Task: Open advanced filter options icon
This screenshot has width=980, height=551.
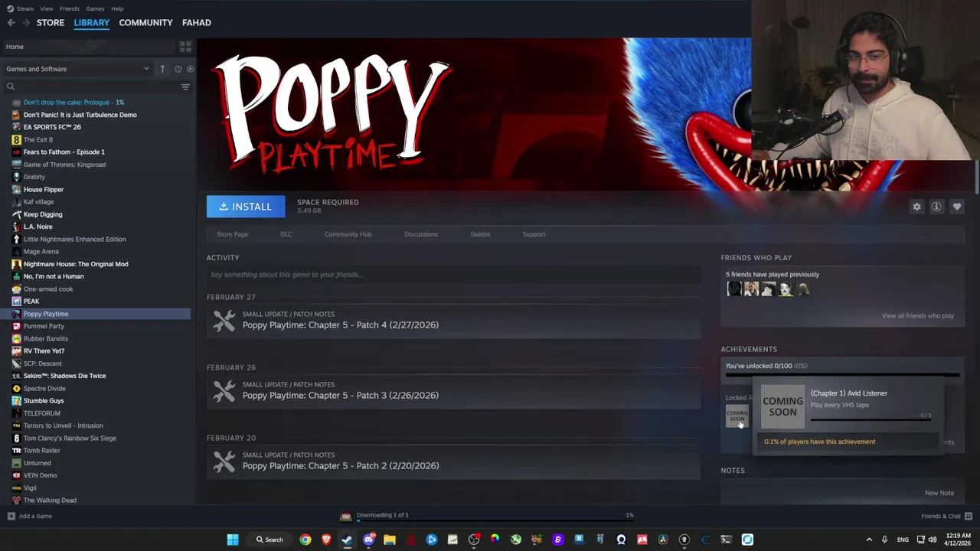Action: point(185,87)
